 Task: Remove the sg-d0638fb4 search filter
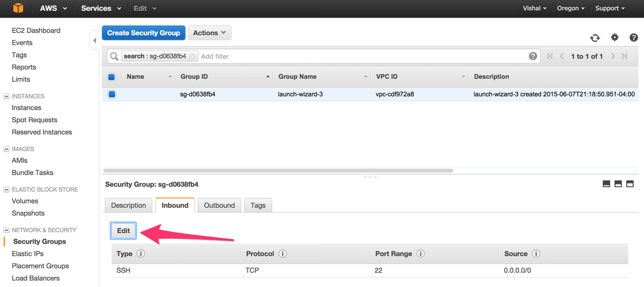pyautogui.click(x=193, y=56)
